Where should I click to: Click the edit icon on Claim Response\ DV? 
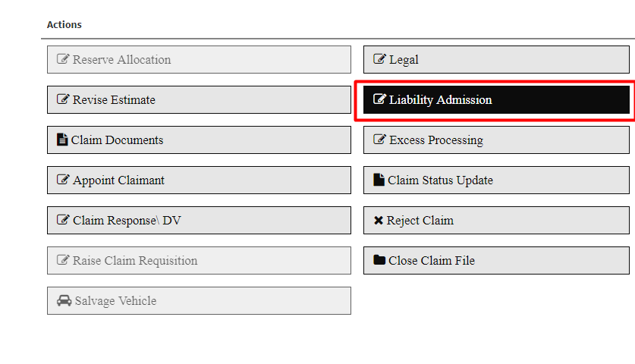coord(64,221)
